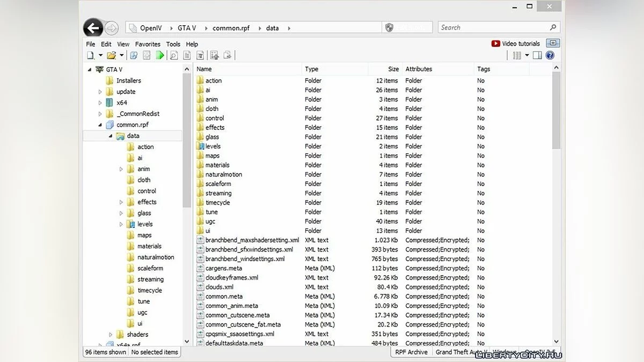644x362 pixels.
Task: Click the magnifier search toolbar icon
Action: [174, 55]
